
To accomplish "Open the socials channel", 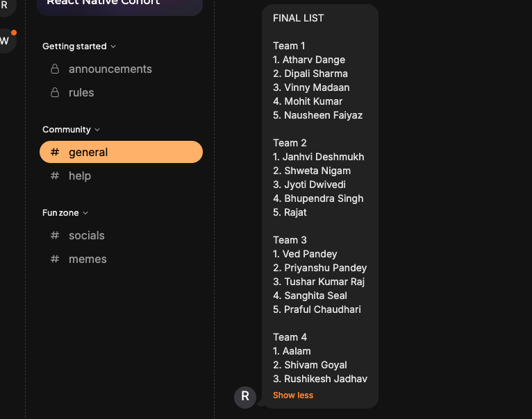I will [87, 236].
